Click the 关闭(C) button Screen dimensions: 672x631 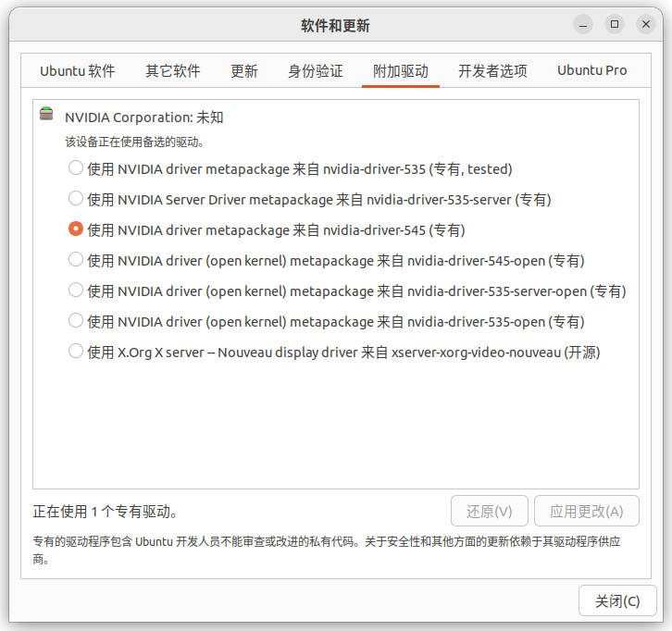[x=617, y=601]
